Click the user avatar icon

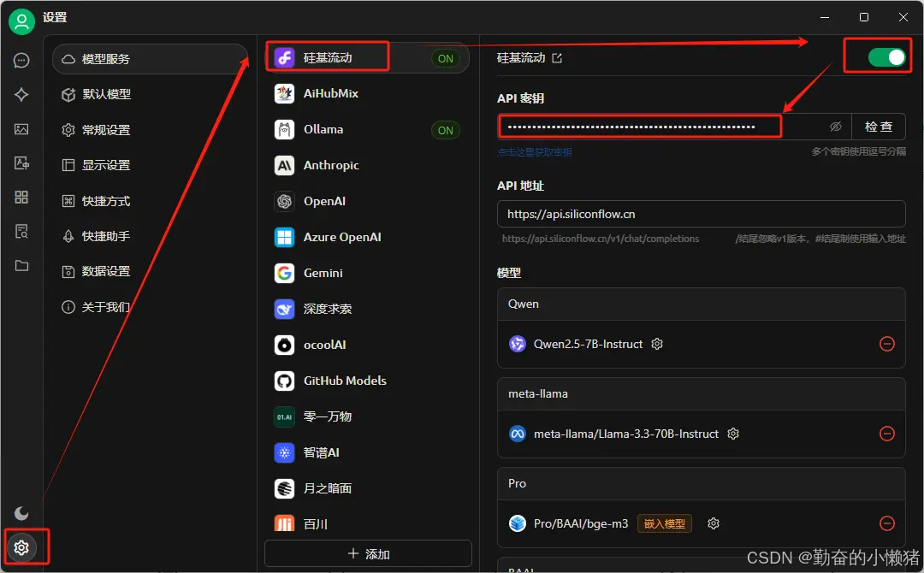point(21,21)
